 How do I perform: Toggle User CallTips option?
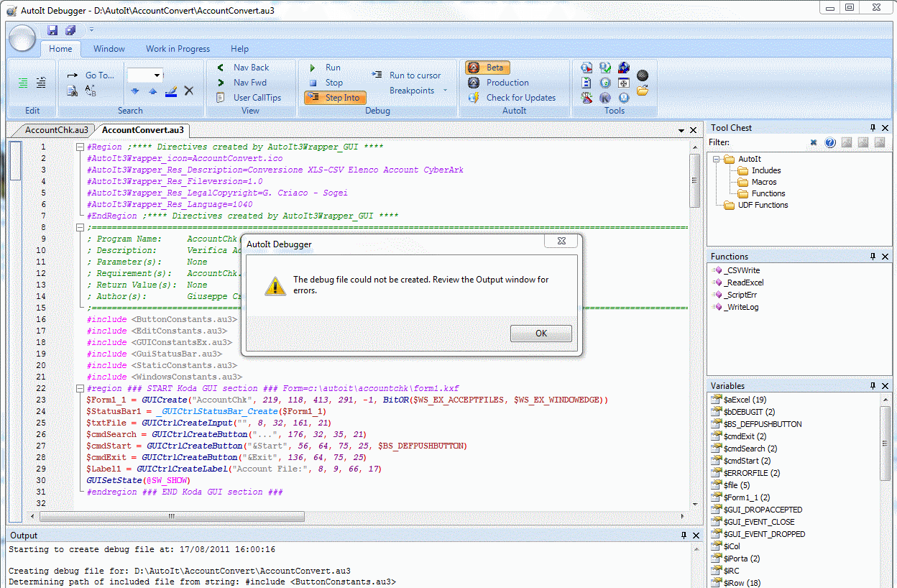[x=249, y=98]
